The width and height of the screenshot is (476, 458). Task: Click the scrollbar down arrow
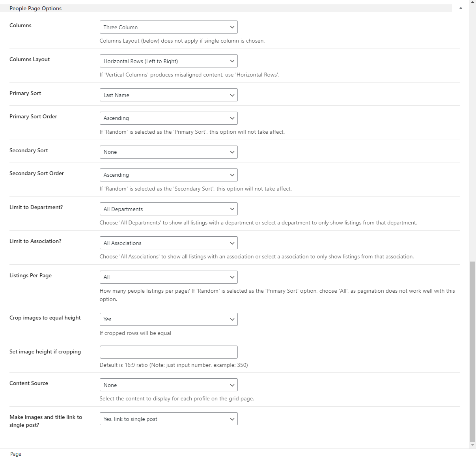pos(472,445)
